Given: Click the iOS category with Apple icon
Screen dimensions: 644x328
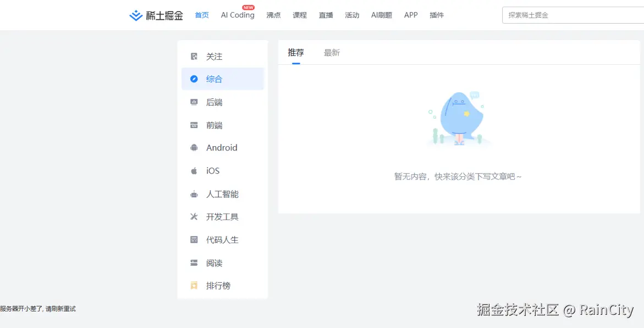Looking at the screenshot, I should pos(194,170).
